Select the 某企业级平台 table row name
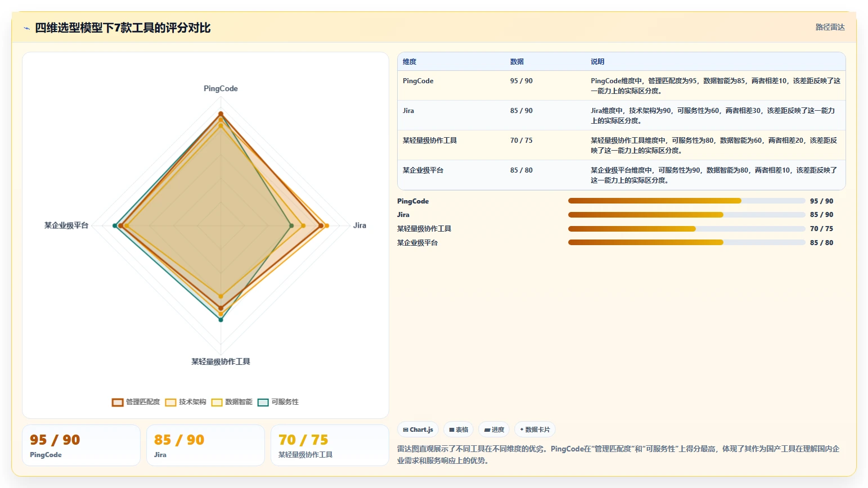 pyautogui.click(x=423, y=170)
